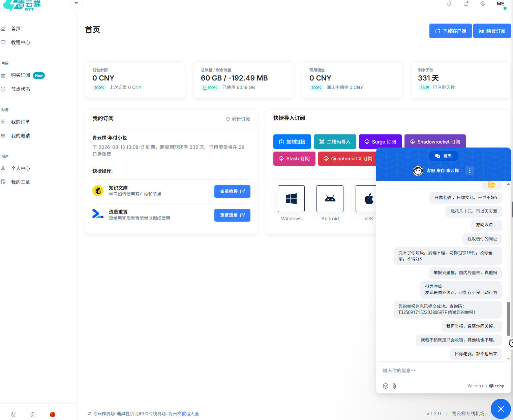513x420 pixels.
Task: Open the emoji picker in chat
Action: point(386,386)
